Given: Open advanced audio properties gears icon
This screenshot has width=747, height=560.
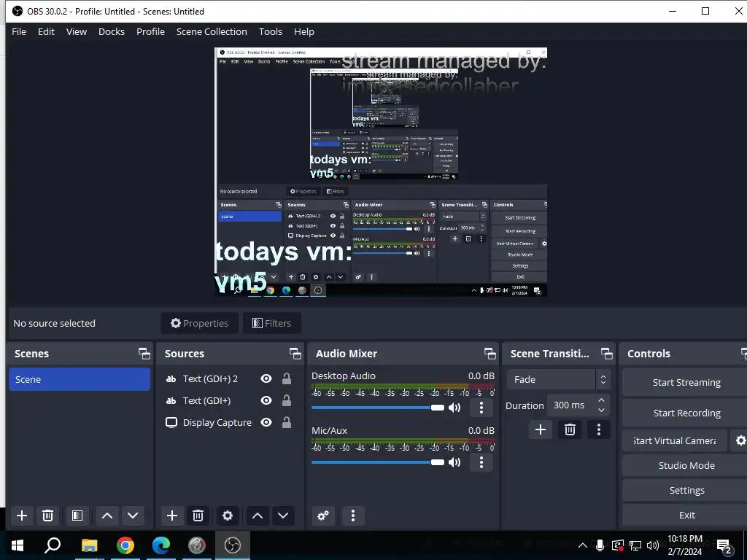Looking at the screenshot, I should pyautogui.click(x=323, y=516).
